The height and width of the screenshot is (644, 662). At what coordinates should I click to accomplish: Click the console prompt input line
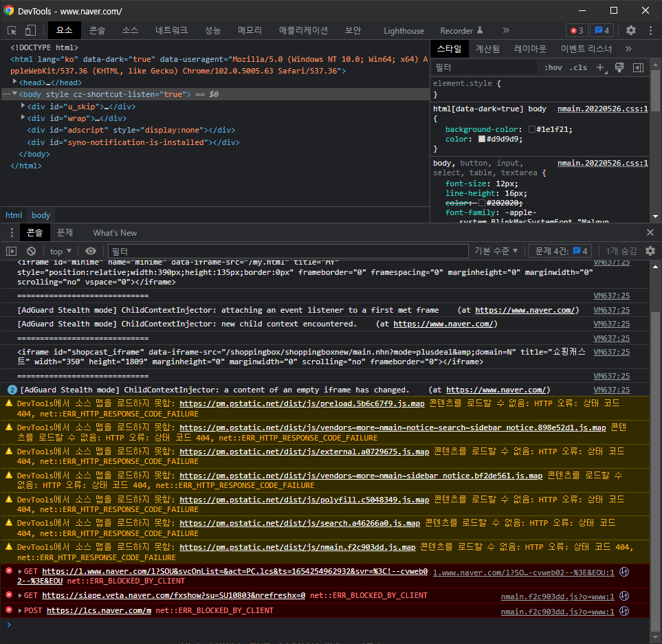point(325,625)
